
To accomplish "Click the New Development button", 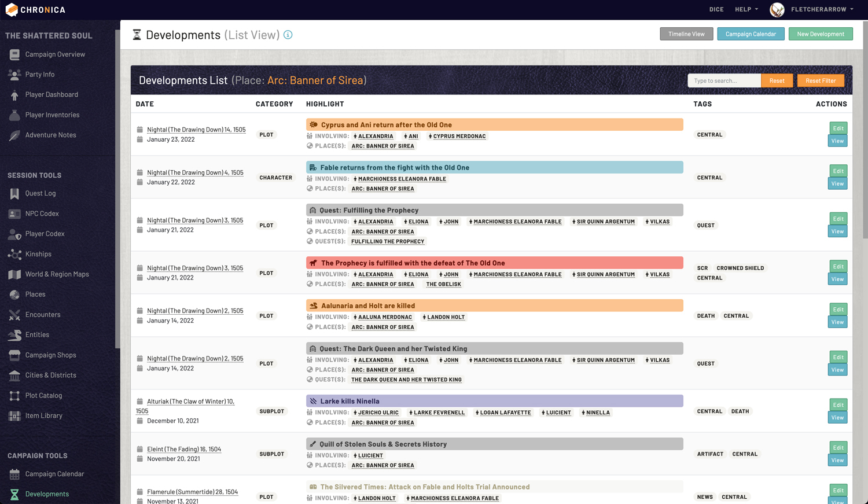I will (820, 34).
